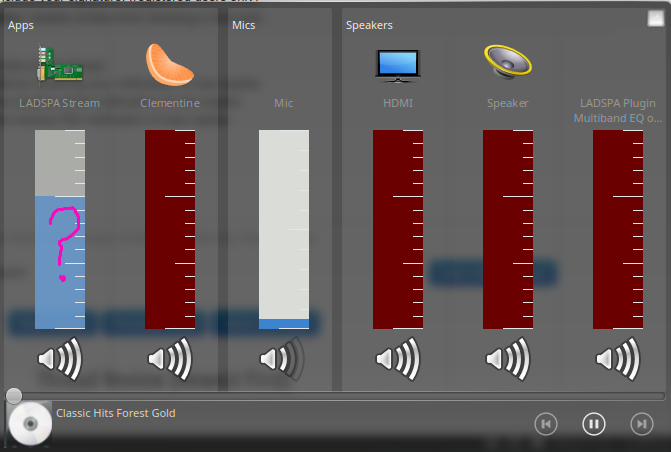Skip to the previous track
This screenshot has width=671, height=452.
(546, 424)
